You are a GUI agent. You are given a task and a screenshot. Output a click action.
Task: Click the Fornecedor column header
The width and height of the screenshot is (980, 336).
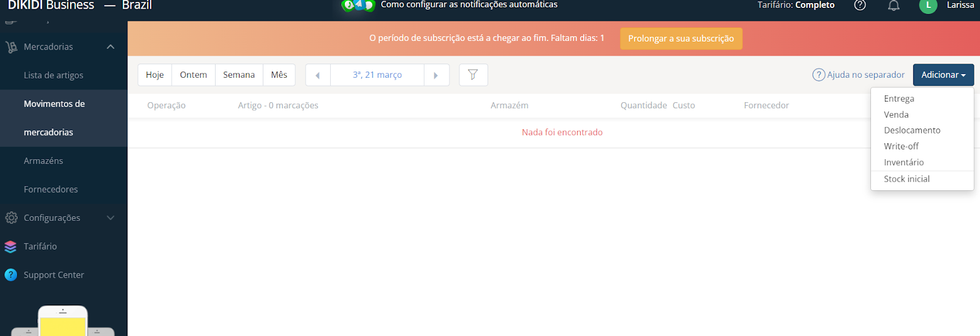(x=766, y=105)
